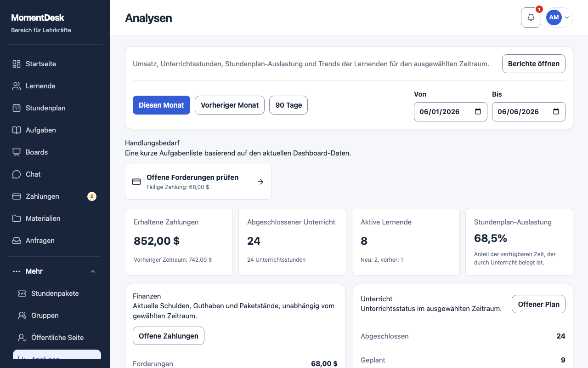This screenshot has width=588, height=368.
Task: Select the Diesen Monat period
Action: coord(161,105)
